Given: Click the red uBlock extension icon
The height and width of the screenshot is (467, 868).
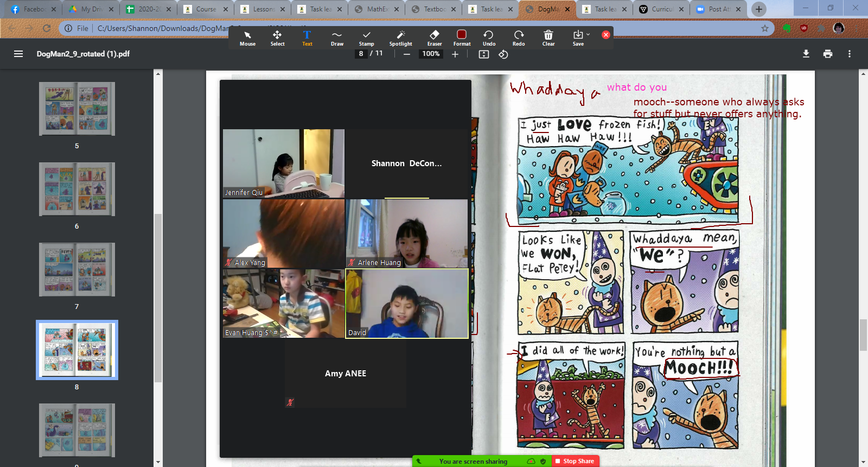Looking at the screenshot, I should [804, 28].
